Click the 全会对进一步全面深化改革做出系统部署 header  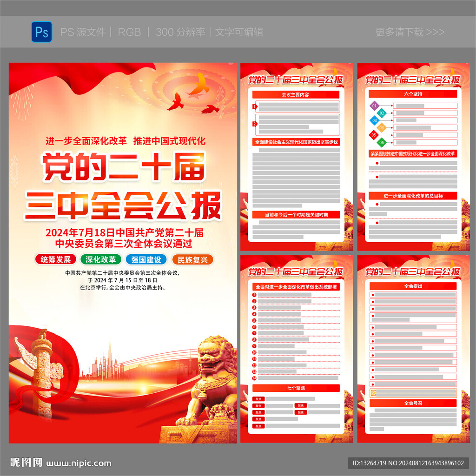(296, 287)
